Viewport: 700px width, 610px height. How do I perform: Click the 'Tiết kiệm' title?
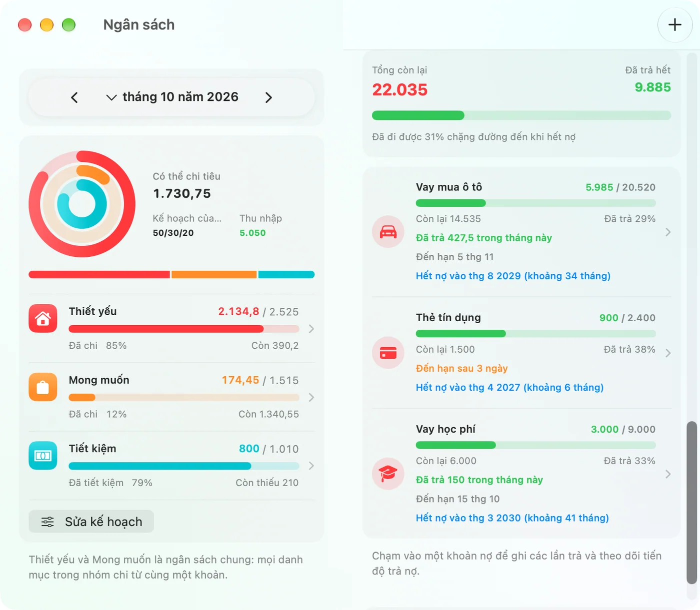coord(92,449)
